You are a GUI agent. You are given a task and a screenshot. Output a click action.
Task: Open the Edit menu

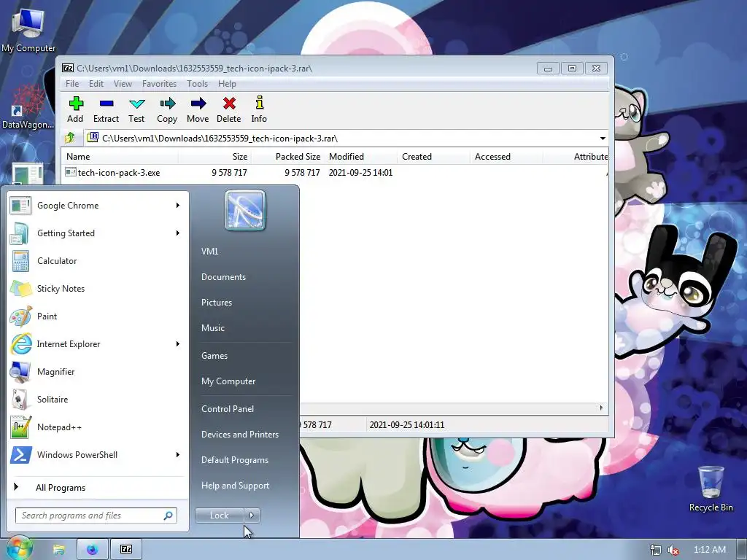point(96,84)
